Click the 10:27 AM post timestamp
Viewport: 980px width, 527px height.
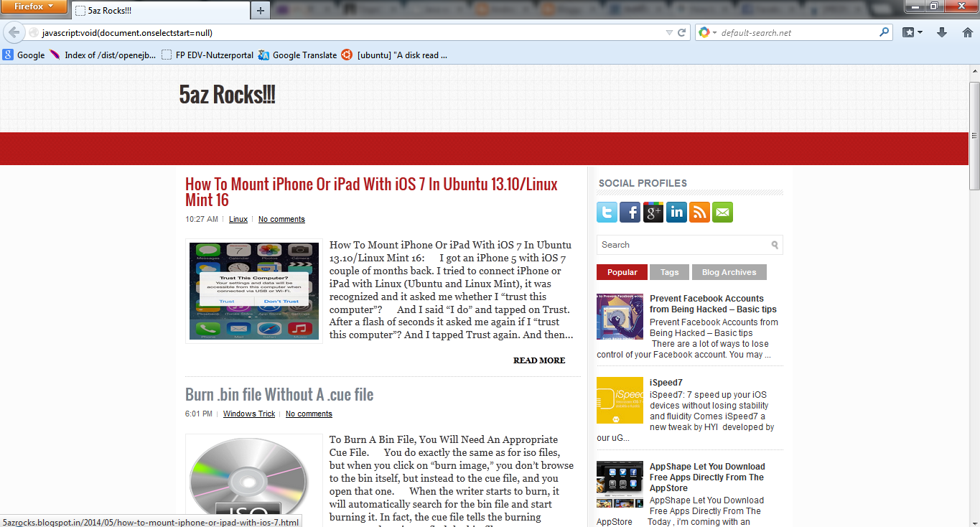[x=202, y=219]
